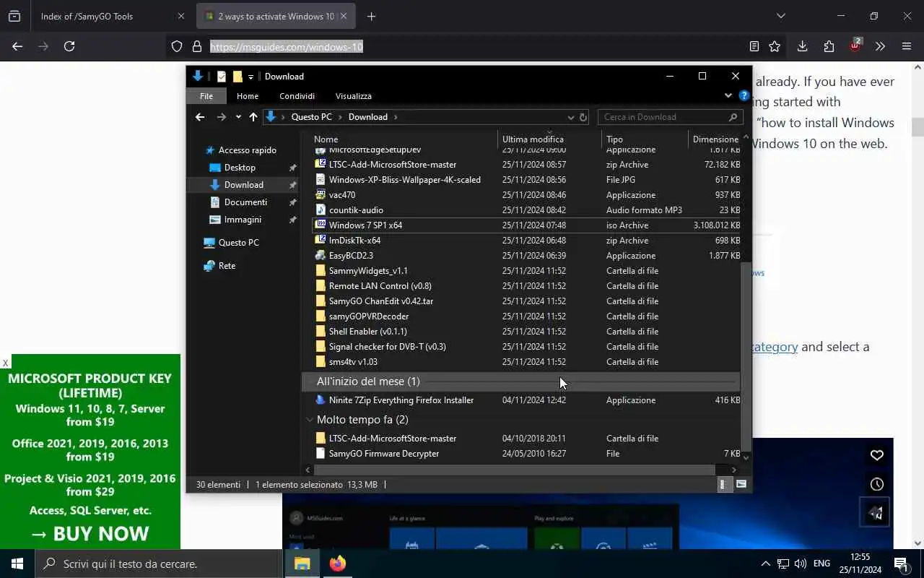This screenshot has width=924, height=578.
Task: Sort files by the Nome column header
Action: tap(404, 139)
